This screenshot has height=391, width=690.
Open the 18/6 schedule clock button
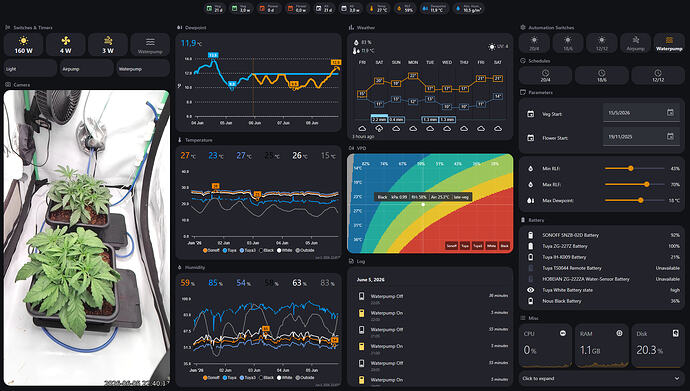tap(602, 76)
